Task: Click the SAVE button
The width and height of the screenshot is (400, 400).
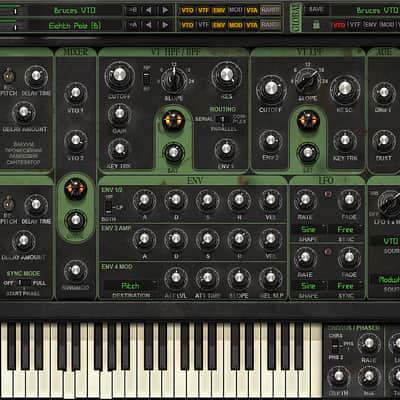Action: (x=316, y=9)
